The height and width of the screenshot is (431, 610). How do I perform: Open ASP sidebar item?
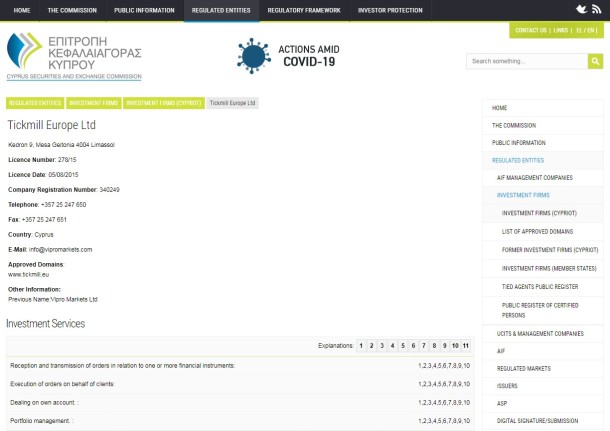click(543, 403)
